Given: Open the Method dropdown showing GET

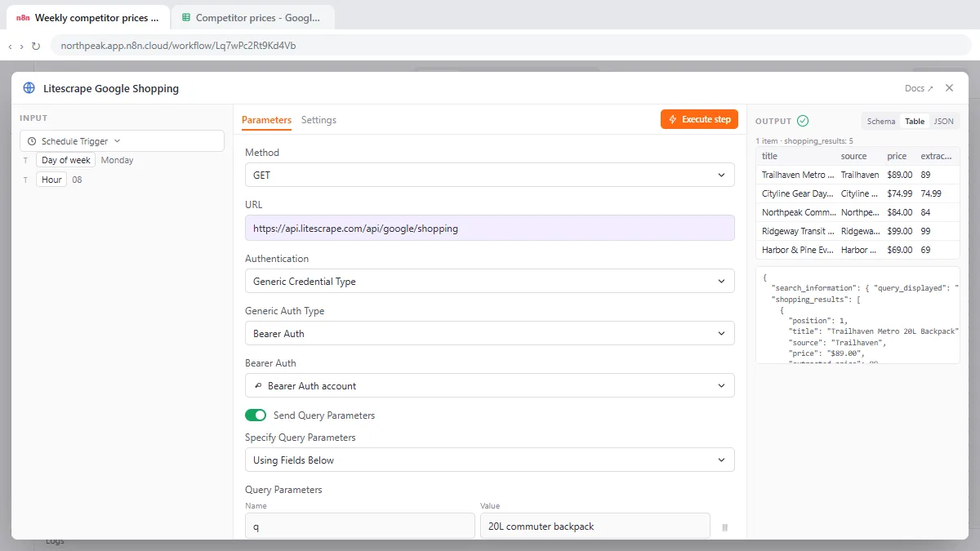Looking at the screenshot, I should click(x=490, y=176).
